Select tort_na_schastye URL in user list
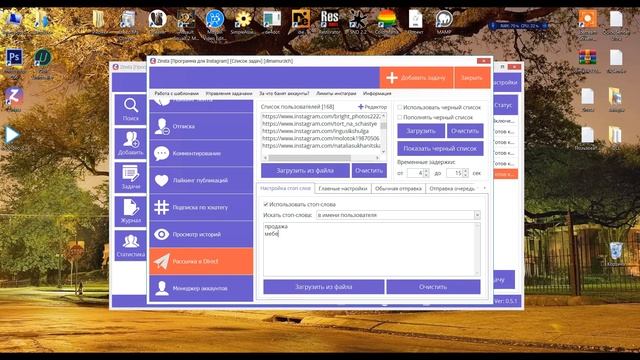640x360 pixels. pos(320,123)
